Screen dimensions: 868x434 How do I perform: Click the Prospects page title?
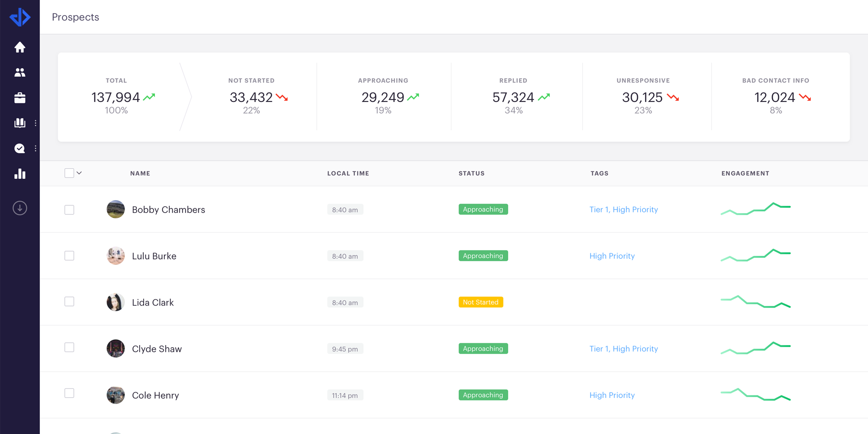pyautogui.click(x=76, y=17)
